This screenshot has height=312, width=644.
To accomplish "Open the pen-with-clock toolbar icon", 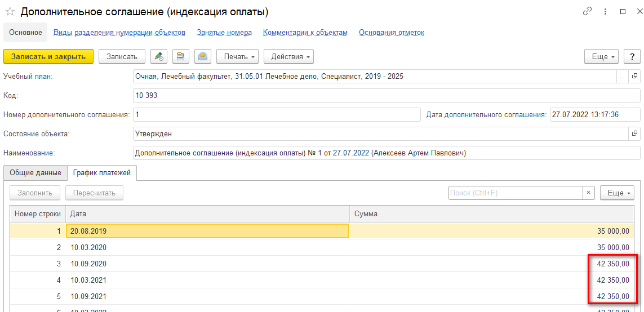I will (x=158, y=57).
